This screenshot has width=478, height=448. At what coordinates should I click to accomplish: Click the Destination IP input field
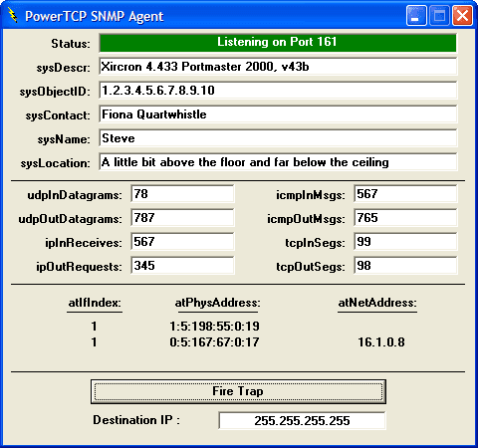click(x=302, y=420)
